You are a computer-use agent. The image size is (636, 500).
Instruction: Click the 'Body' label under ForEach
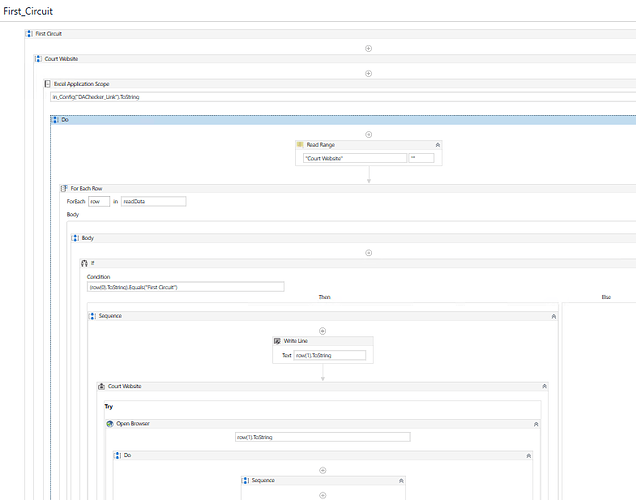point(73,215)
